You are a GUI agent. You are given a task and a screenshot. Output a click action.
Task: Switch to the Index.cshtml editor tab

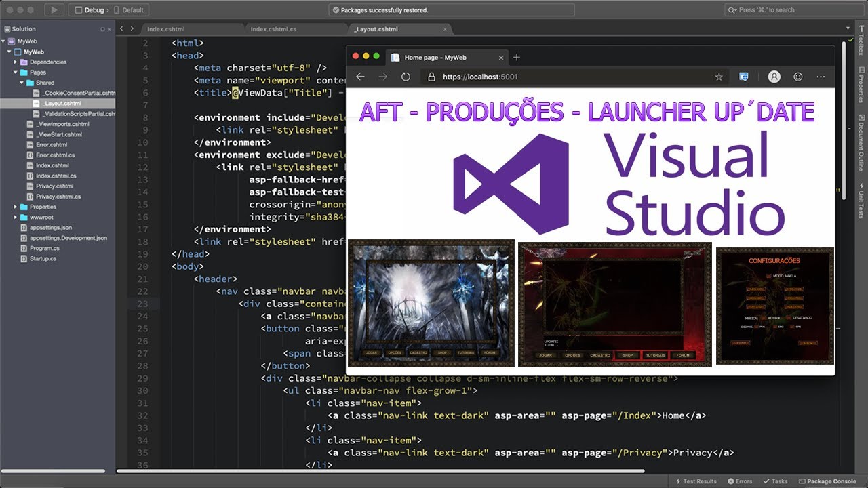tap(166, 29)
